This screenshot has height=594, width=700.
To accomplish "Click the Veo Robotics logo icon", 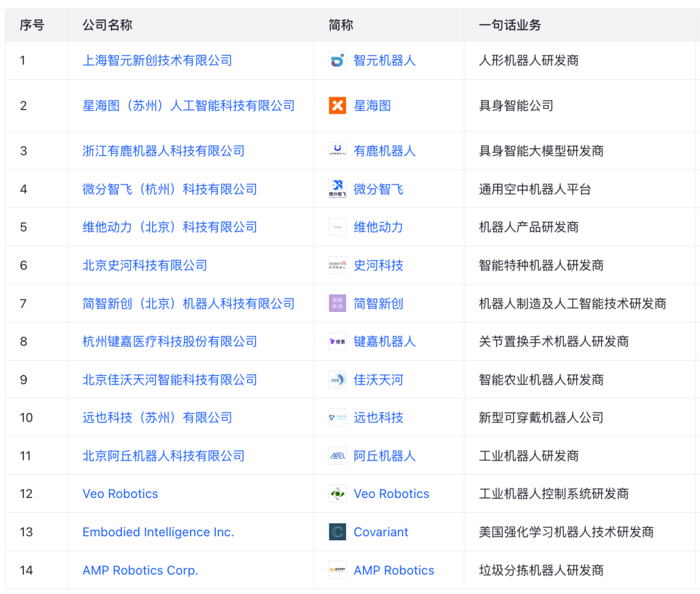I will 338,493.
